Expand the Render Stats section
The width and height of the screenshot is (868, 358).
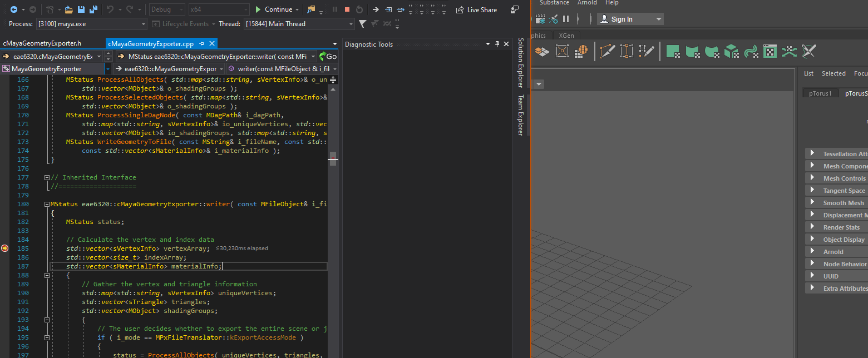tap(836, 227)
